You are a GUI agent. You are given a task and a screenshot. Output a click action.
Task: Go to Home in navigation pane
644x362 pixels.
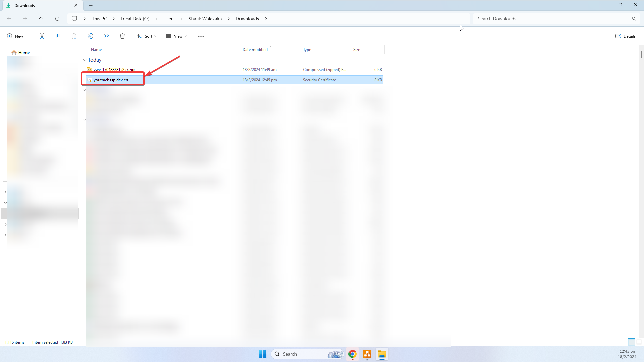click(23, 53)
